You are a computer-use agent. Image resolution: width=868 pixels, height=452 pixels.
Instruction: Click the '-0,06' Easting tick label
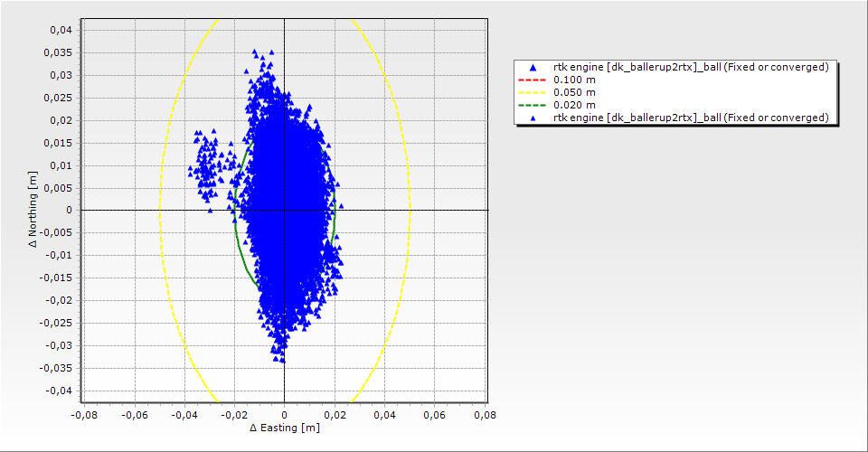[x=135, y=415]
